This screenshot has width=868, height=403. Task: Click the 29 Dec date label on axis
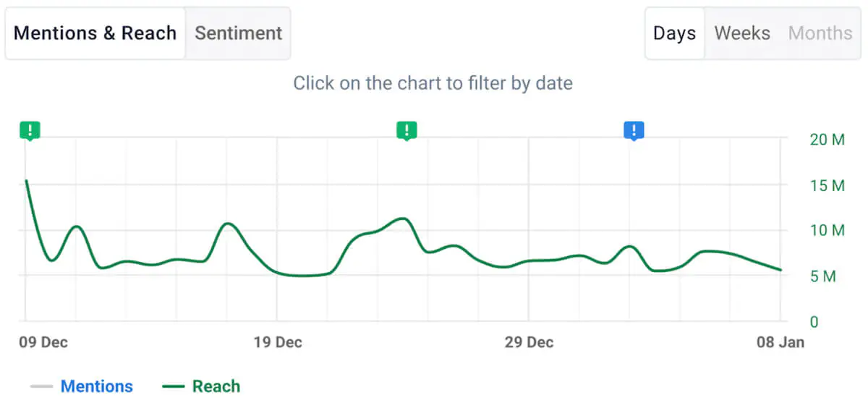(529, 342)
